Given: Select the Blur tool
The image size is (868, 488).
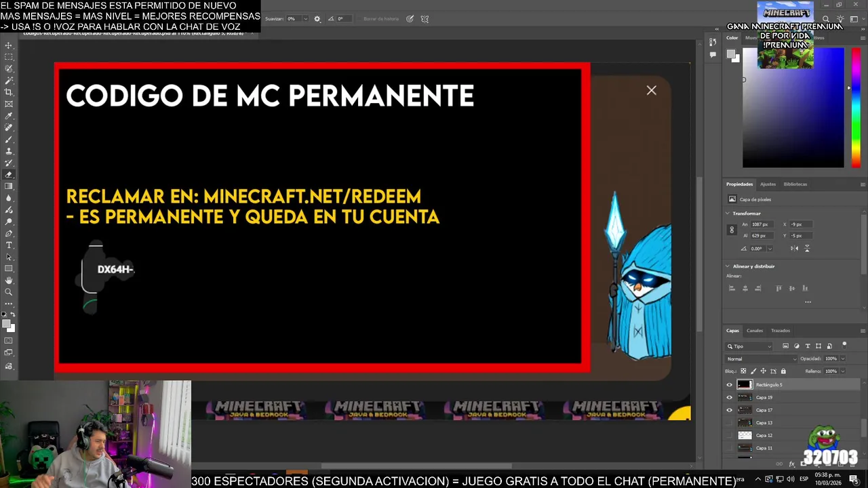Looking at the screenshot, I should point(9,198).
